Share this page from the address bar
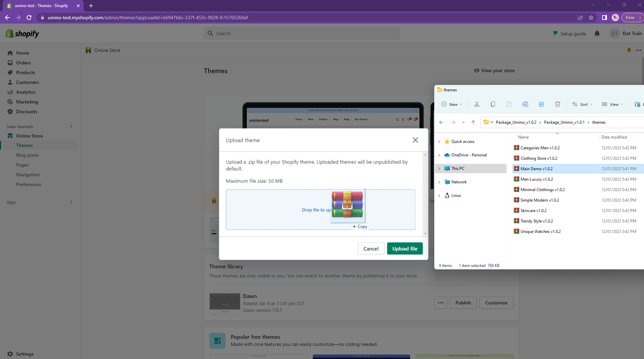This screenshot has width=644, height=359. point(580,18)
